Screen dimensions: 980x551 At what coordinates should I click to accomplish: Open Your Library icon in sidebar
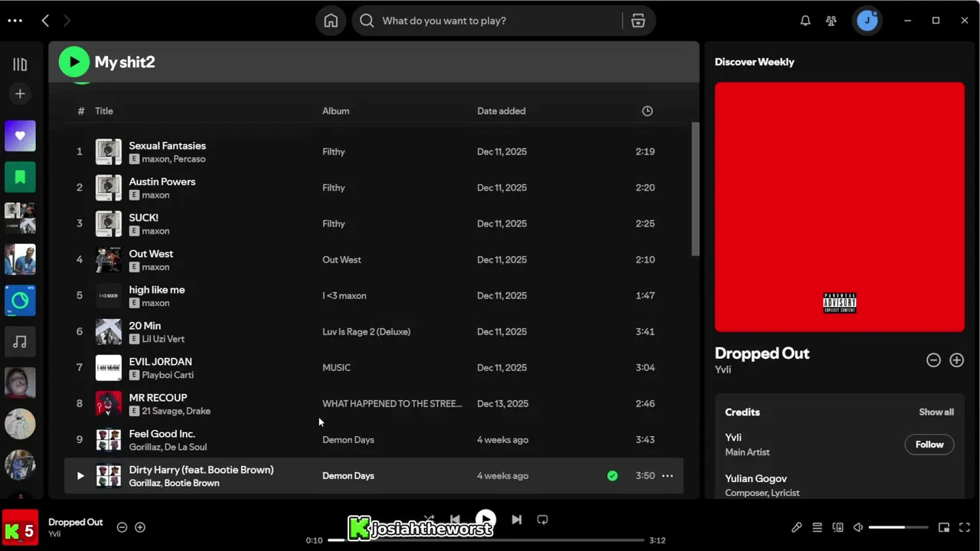click(20, 64)
